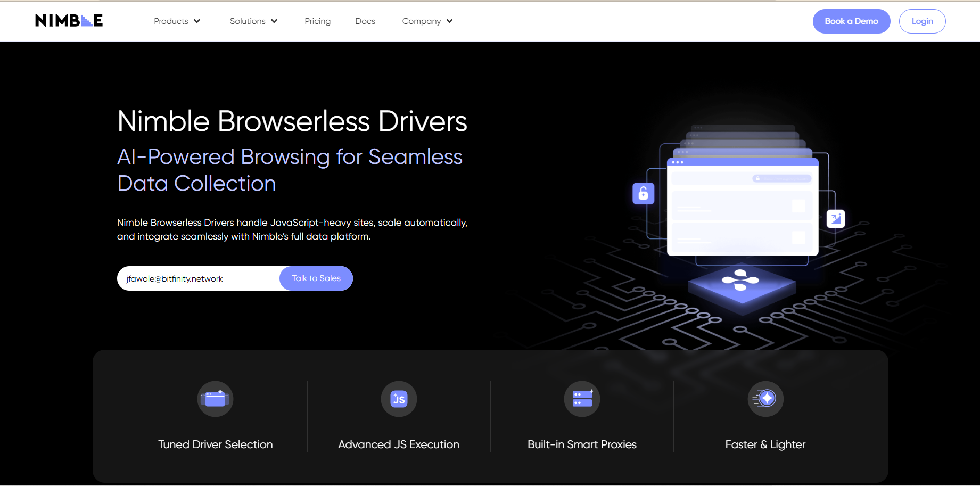Click the Advanced JS Execution icon
This screenshot has height=486, width=980.
point(399,399)
